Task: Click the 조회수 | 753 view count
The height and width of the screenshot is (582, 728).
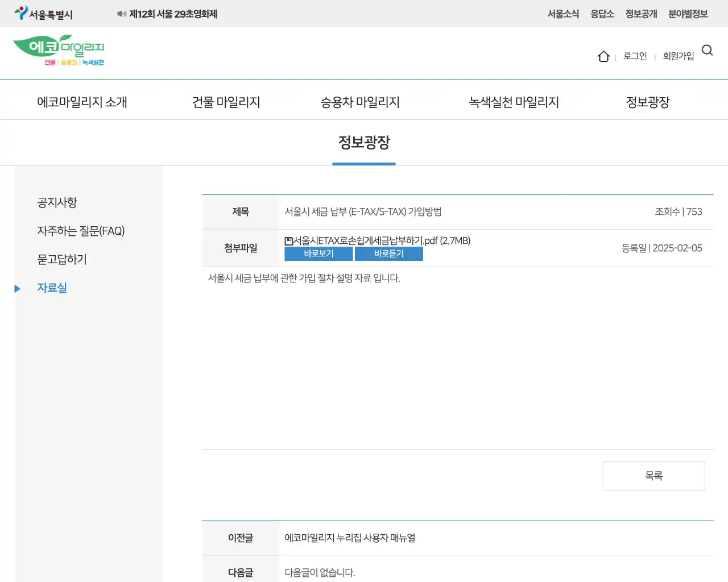Action: [679, 212]
